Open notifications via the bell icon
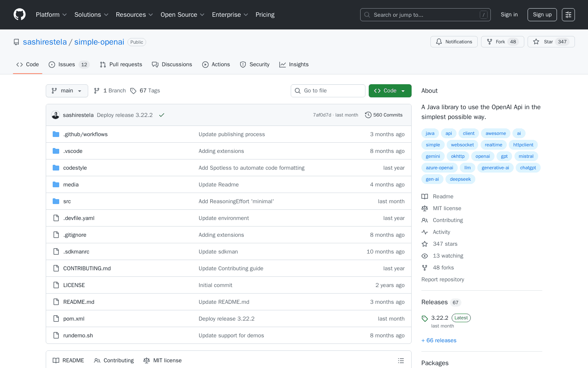 click(439, 41)
